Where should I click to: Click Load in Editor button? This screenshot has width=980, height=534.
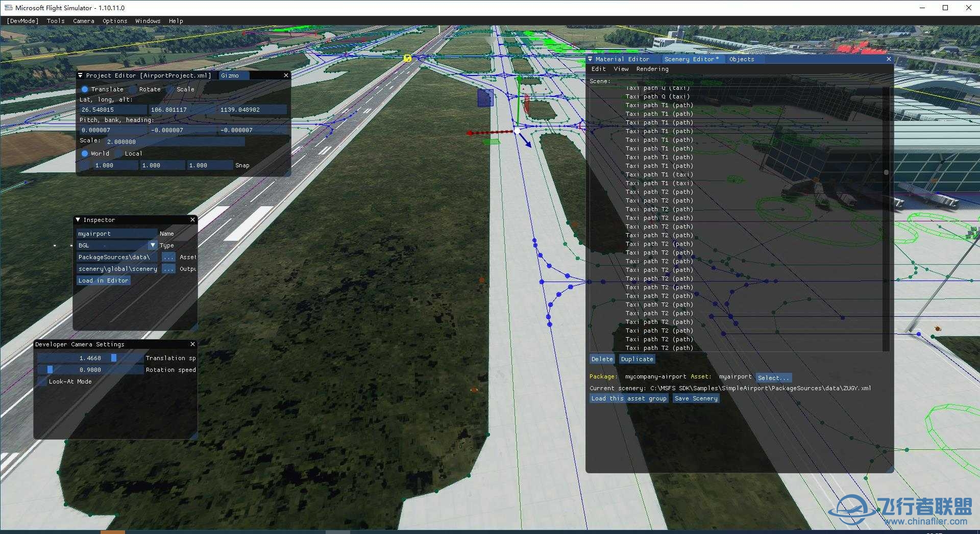pyautogui.click(x=104, y=281)
